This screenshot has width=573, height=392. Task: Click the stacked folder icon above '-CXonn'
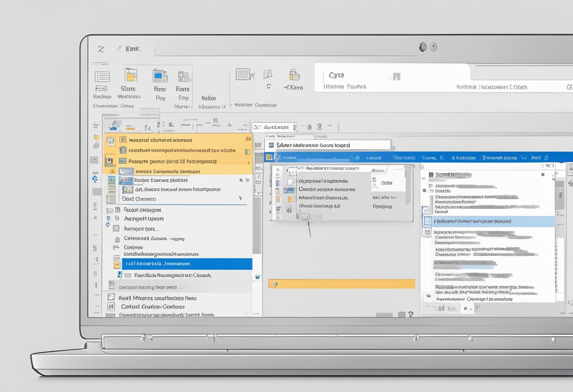pos(295,74)
